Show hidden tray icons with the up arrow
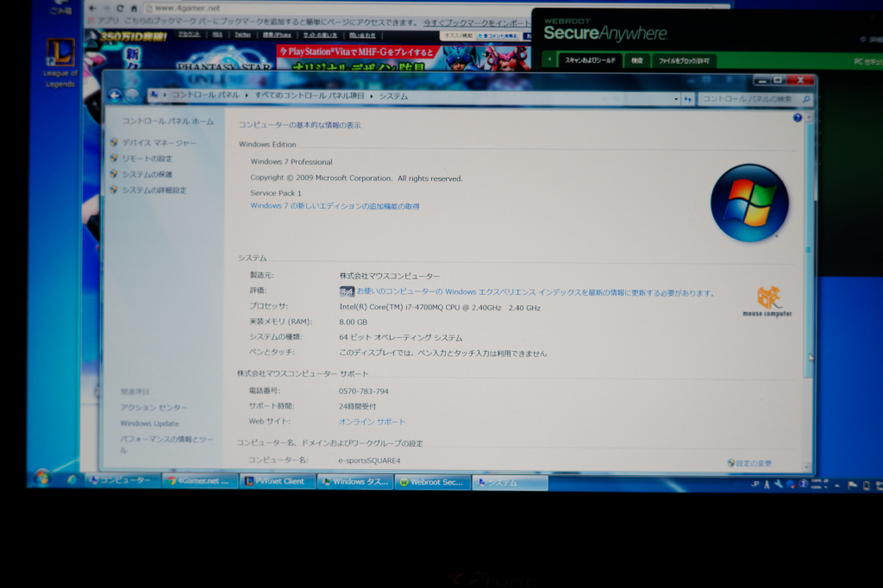 click(x=837, y=485)
